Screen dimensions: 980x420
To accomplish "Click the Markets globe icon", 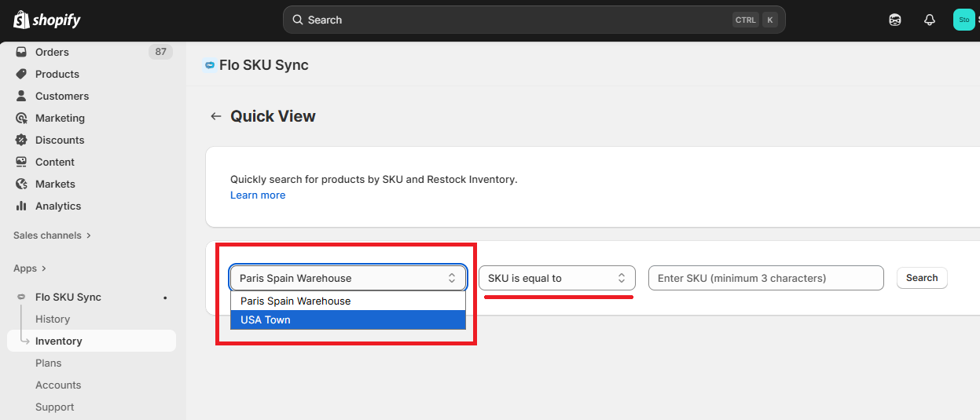I will click(x=21, y=184).
